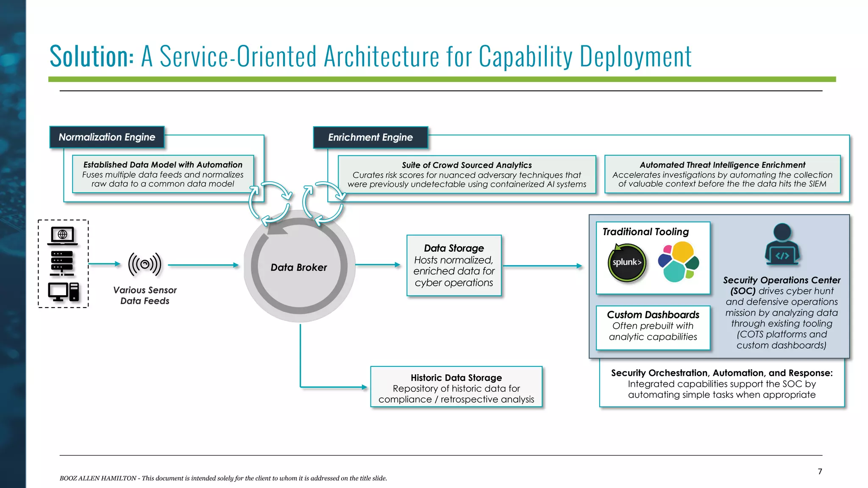Viewport: 868px width, 488px height.
Task: Click the server rack icon
Action: point(62,262)
